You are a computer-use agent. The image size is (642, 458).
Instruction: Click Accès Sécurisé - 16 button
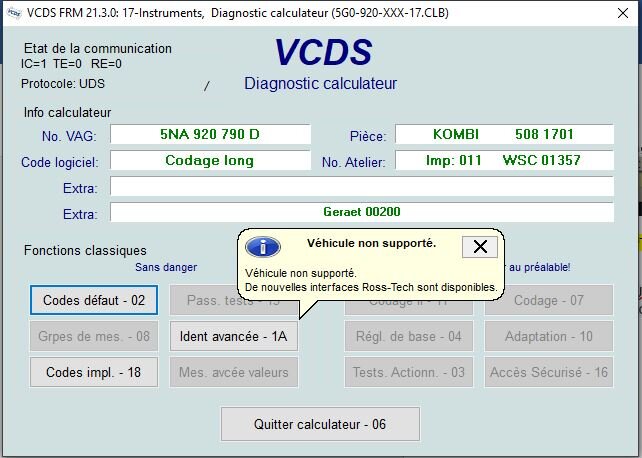point(549,372)
